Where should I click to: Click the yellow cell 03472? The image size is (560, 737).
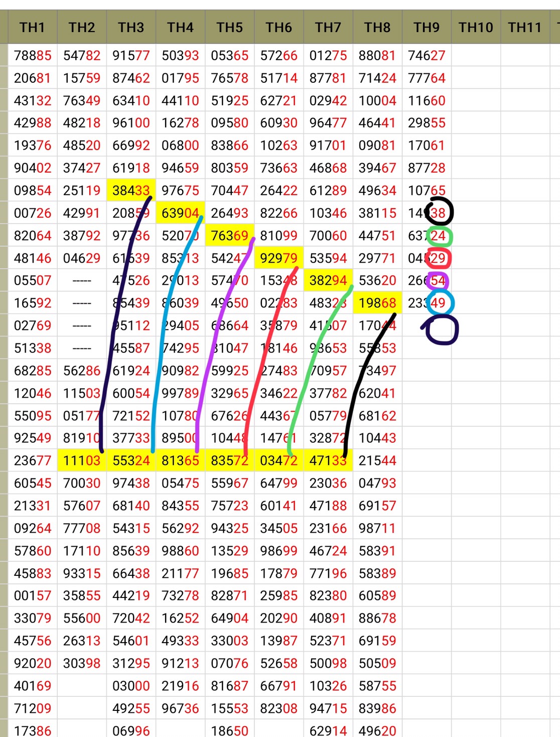278,460
